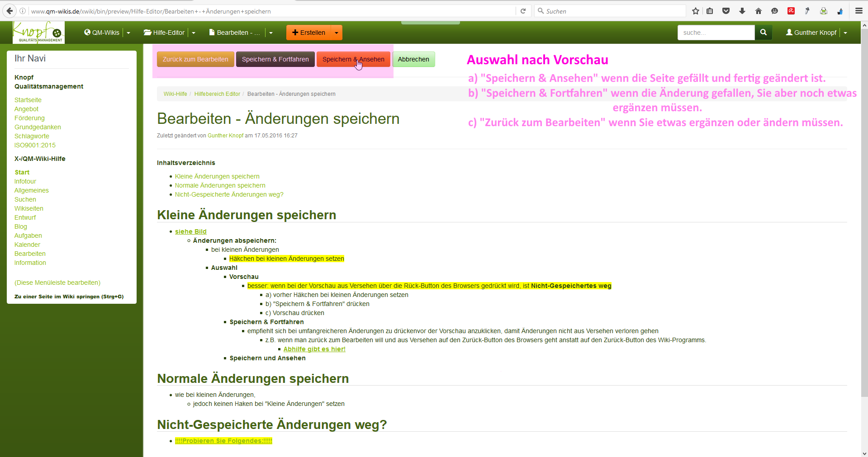Viewport: 868px width, 457px height.
Task: Open the Pocket save icon
Action: (x=726, y=11)
